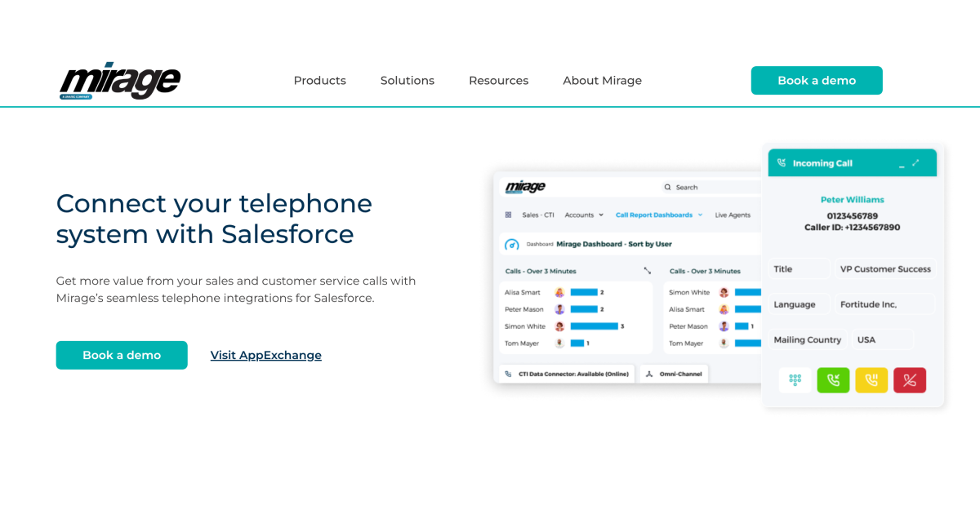The height and width of the screenshot is (514, 980).
Task: Click Tom Mayer's name in right Calls panel
Action: (686, 343)
